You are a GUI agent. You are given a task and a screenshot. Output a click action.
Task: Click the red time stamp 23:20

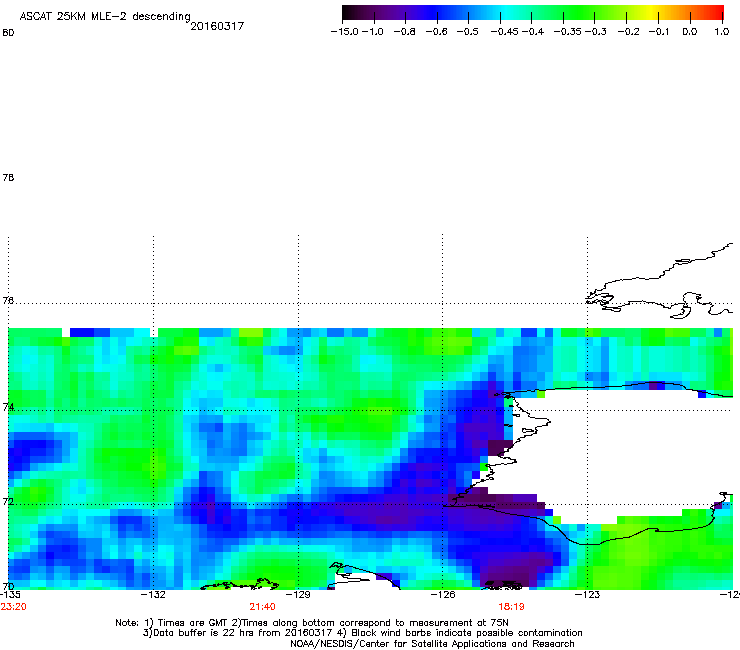click(x=13, y=607)
